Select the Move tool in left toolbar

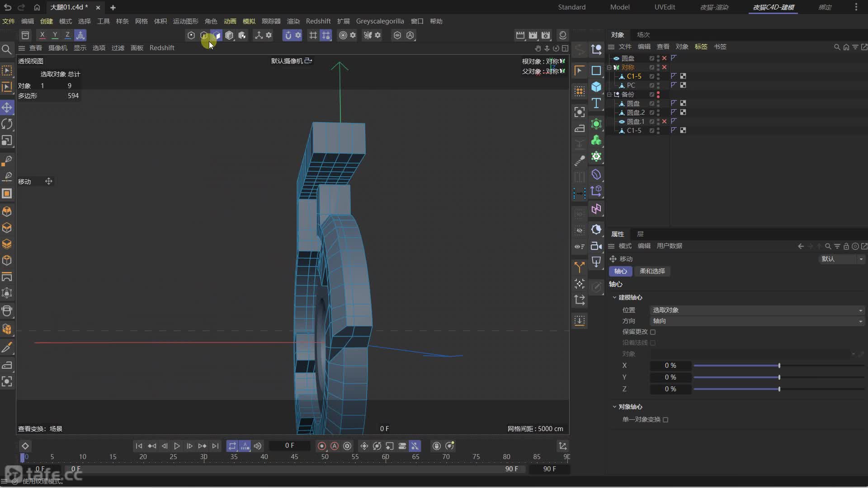[x=7, y=108]
